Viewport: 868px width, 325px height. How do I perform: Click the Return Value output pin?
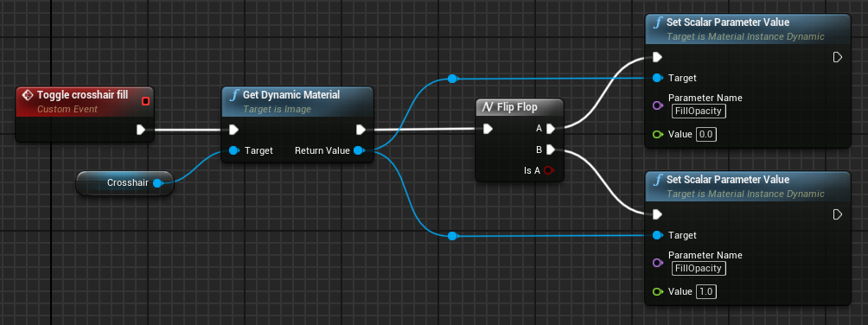359,150
